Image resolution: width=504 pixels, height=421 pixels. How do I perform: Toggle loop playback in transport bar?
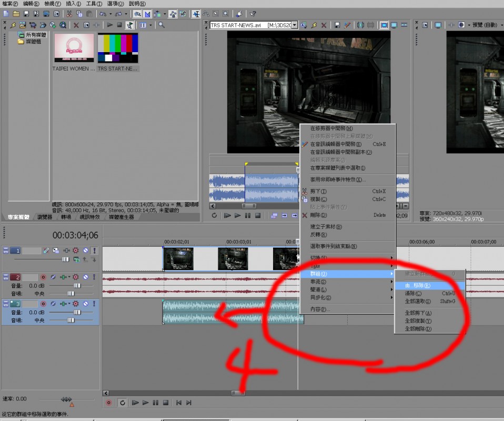tap(122, 403)
